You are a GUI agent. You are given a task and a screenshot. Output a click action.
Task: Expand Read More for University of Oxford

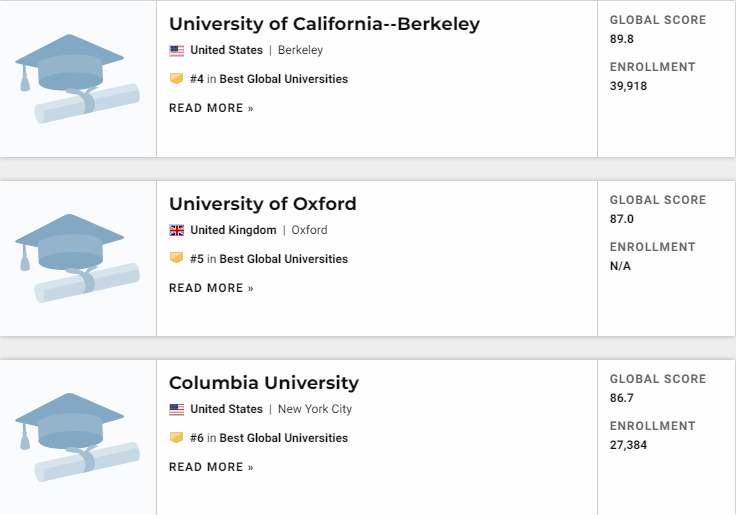click(x=211, y=288)
